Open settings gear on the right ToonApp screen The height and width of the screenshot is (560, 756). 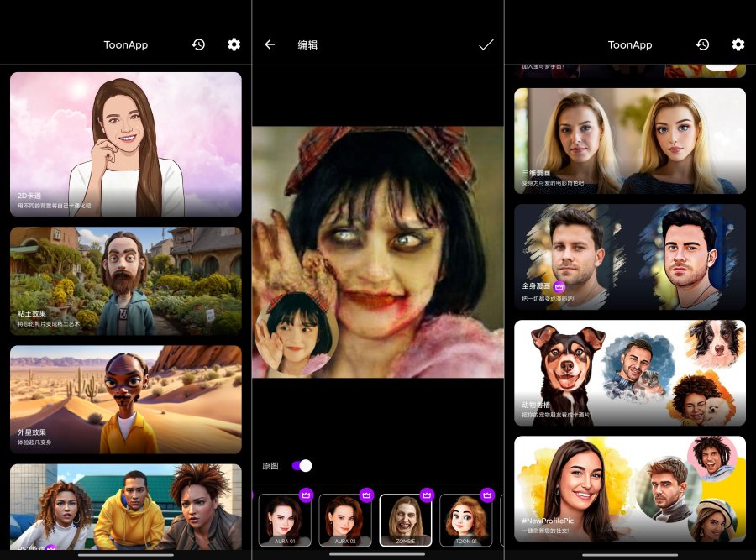[738, 44]
